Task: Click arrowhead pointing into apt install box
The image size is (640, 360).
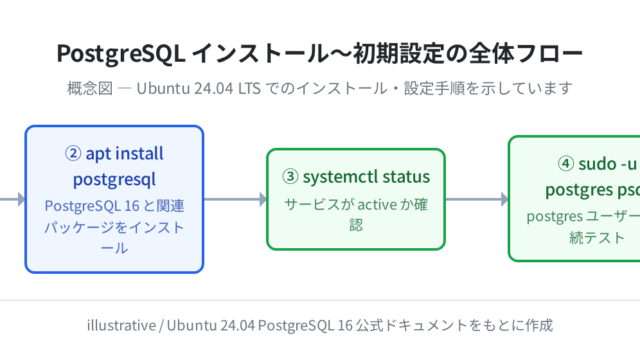Action: (21, 200)
